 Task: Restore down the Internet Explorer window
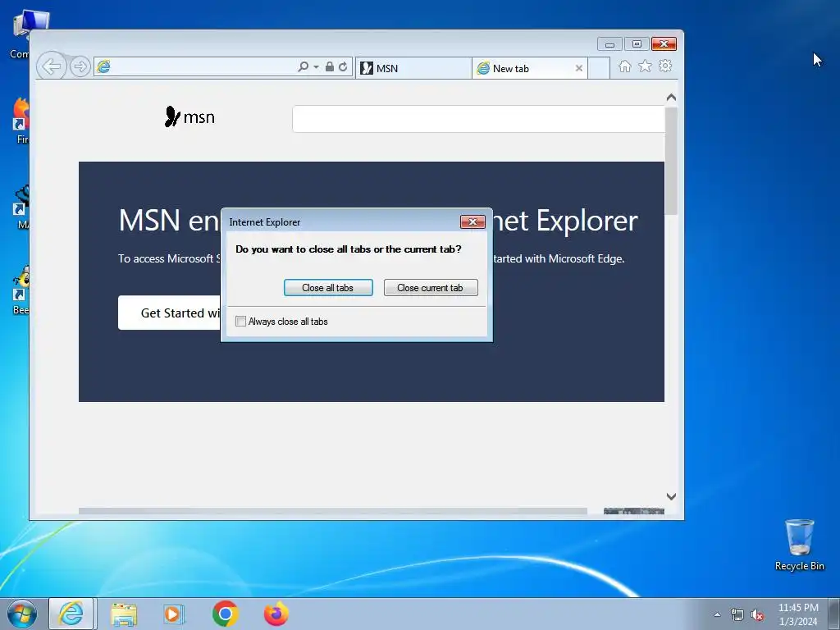click(637, 44)
